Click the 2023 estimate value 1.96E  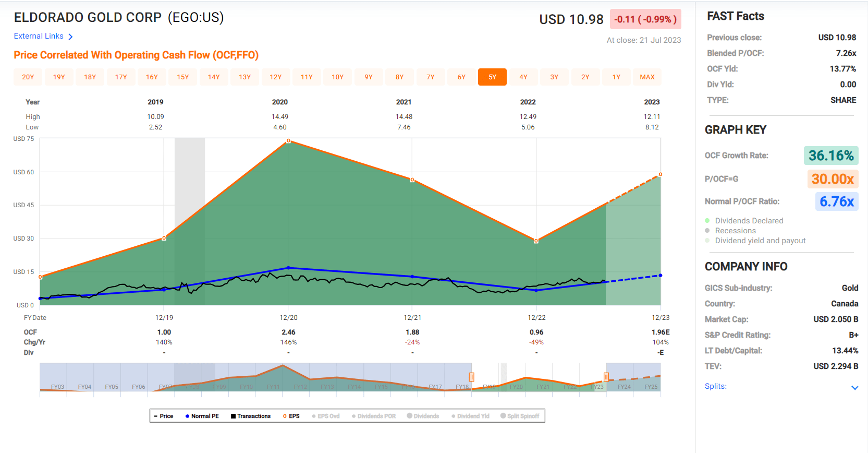661,332
